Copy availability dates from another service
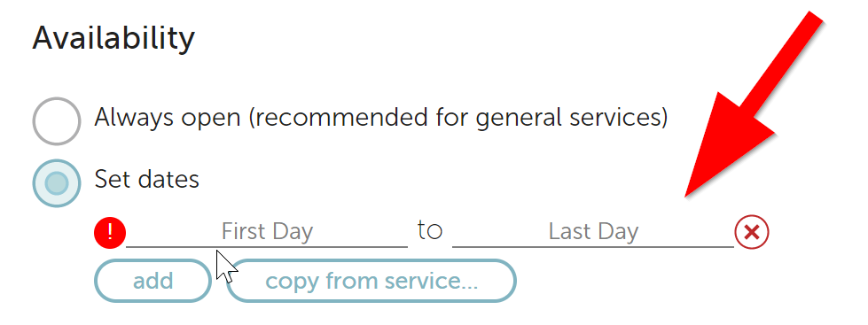 [x=371, y=281]
